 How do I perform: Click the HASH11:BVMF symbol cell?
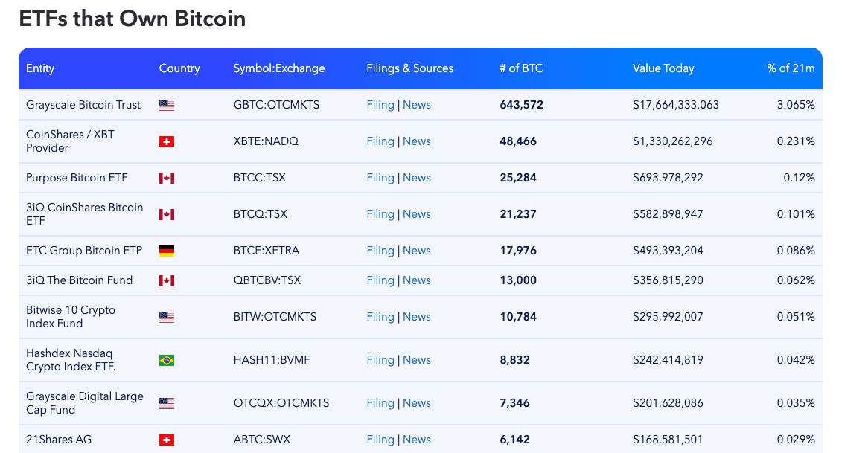click(x=272, y=360)
